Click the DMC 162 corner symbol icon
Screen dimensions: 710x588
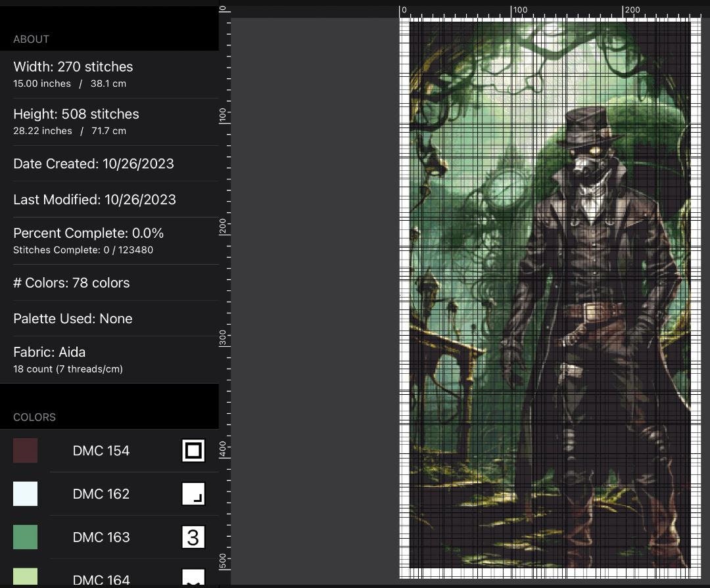[x=193, y=494]
